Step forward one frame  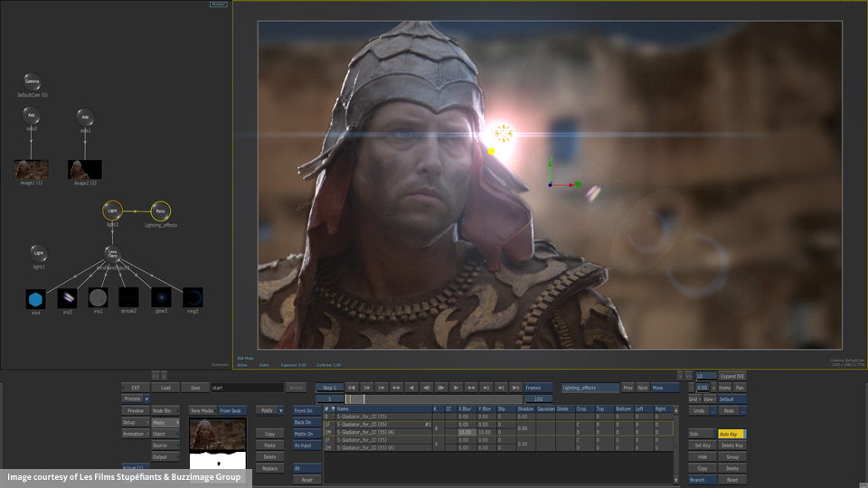[440, 388]
